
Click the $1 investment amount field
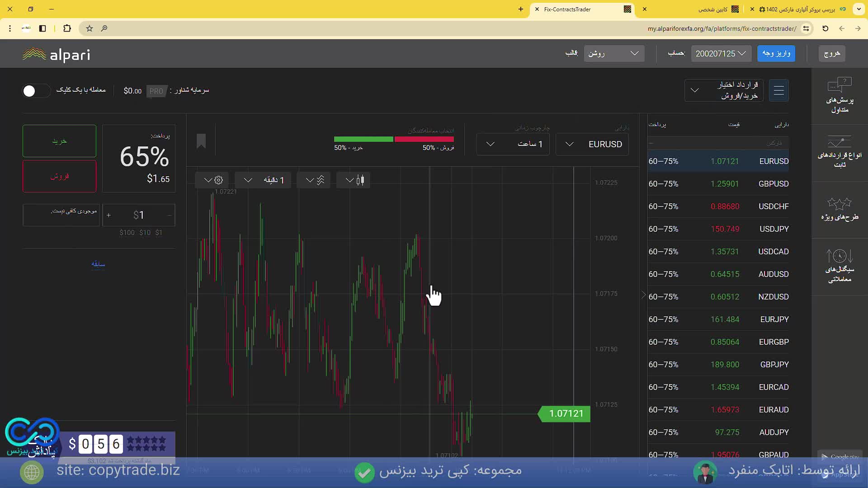coord(138,215)
